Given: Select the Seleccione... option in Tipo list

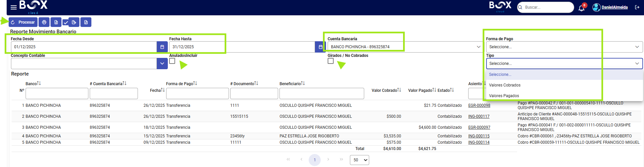Looking at the screenshot, I should (x=564, y=75).
